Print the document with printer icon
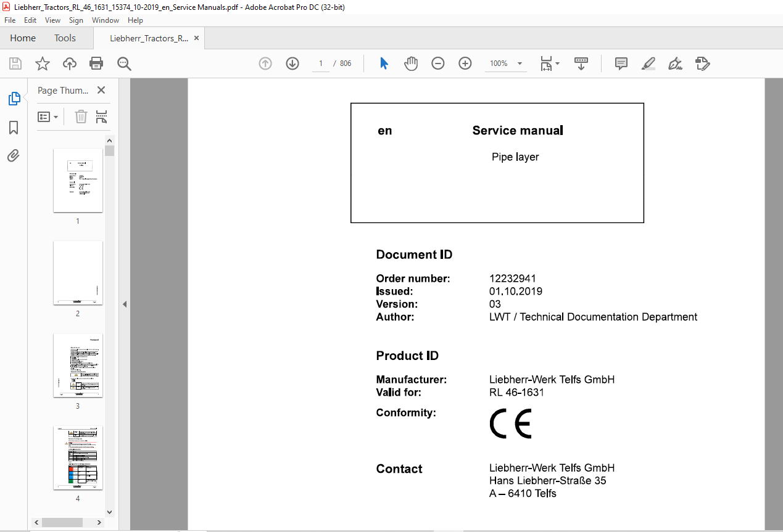Image resolution: width=783 pixels, height=532 pixels. point(96,63)
